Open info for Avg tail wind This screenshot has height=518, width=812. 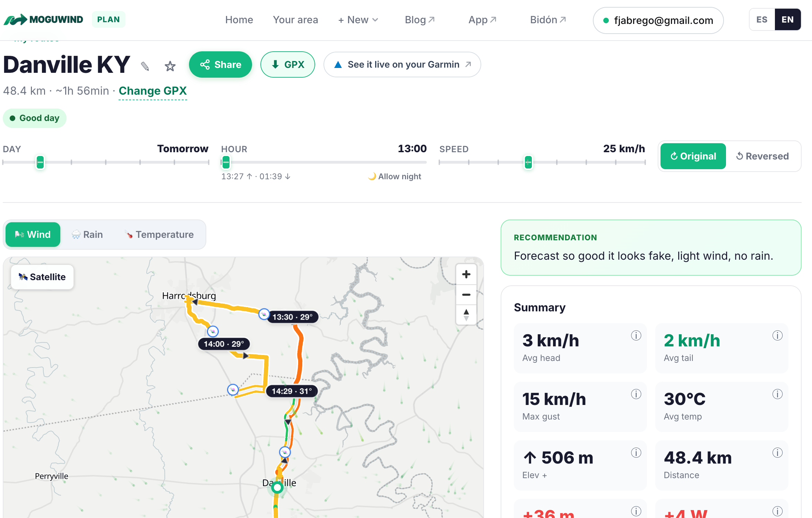(777, 335)
